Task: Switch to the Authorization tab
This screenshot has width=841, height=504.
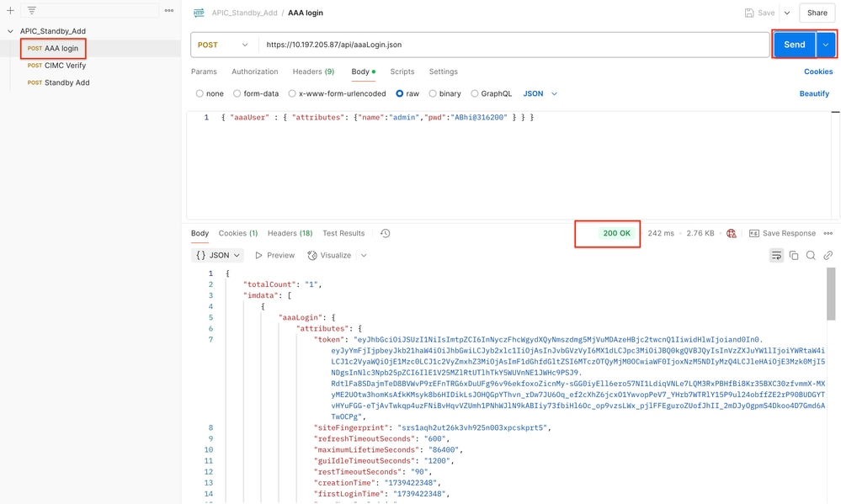Action: pyautogui.click(x=255, y=72)
